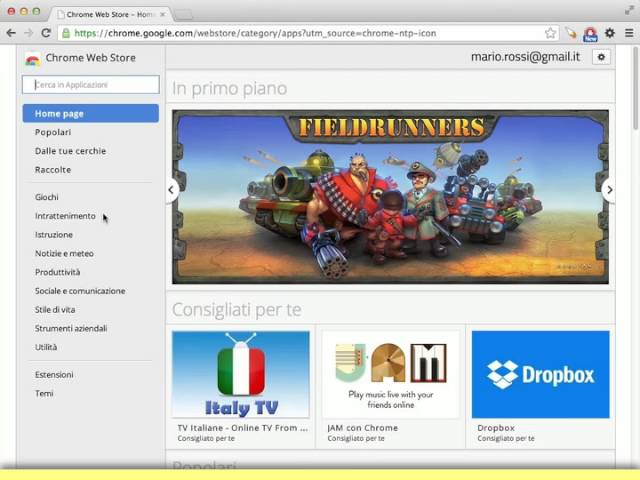Browse Sociale e comunicazione category
The width and height of the screenshot is (640, 480).
[x=80, y=291]
